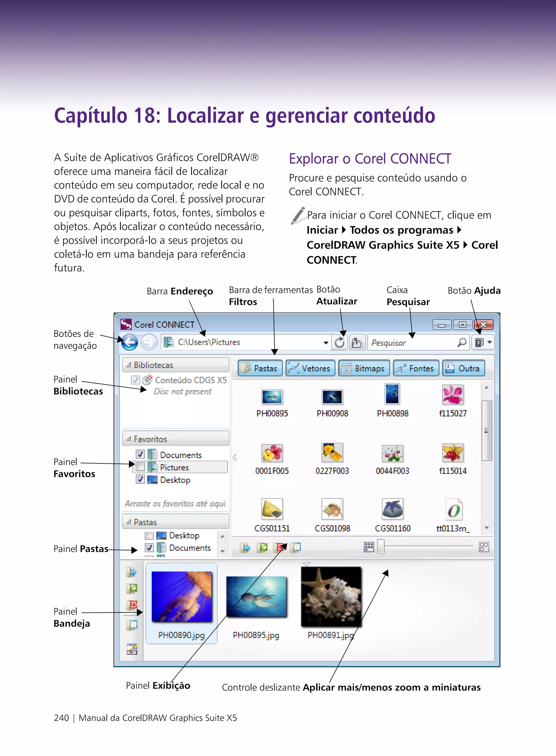Toggle the Outra filter

tap(463, 368)
